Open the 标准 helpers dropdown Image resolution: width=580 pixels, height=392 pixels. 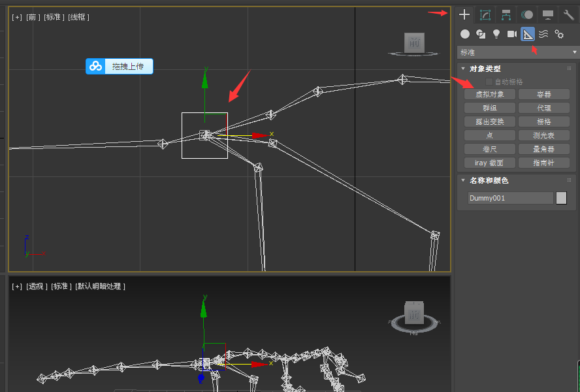[x=517, y=52]
